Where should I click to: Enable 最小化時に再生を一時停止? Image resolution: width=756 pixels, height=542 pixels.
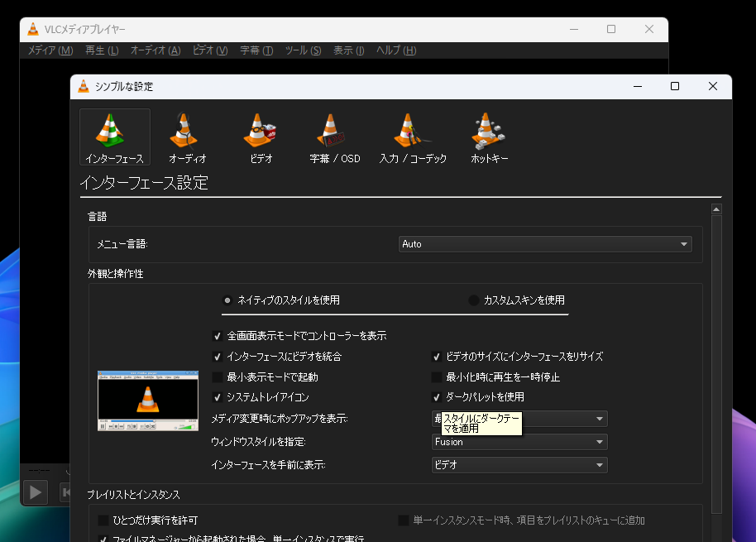(x=437, y=377)
